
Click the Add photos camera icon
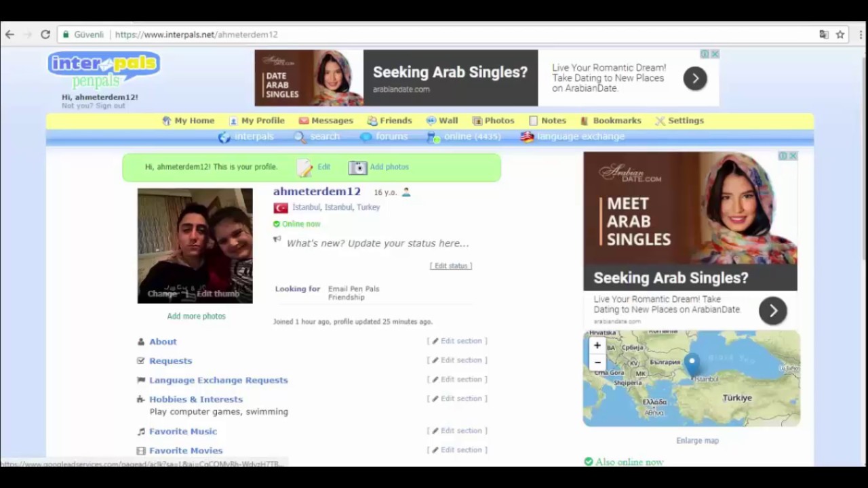coord(357,167)
